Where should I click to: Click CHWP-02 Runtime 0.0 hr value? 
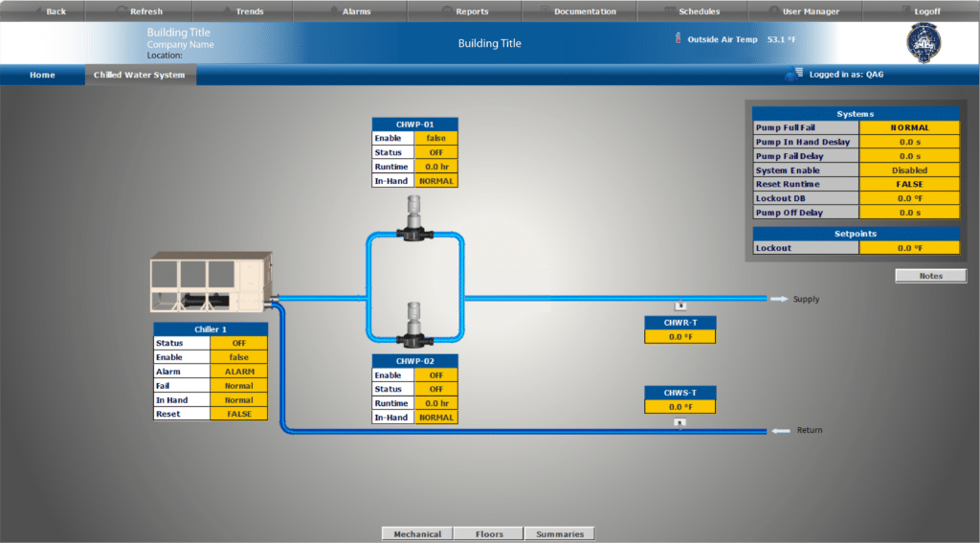(x=436, y=403)
